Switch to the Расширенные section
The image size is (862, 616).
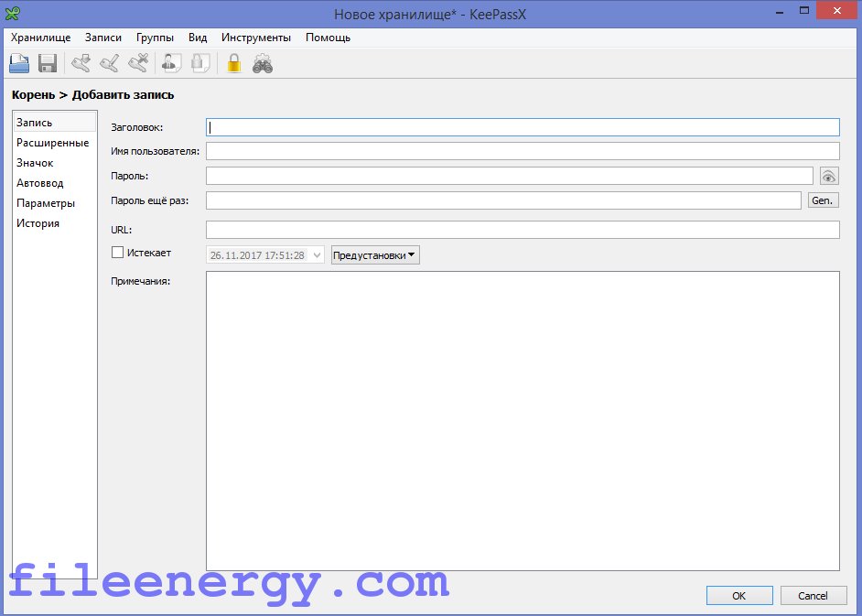(54, 143)
